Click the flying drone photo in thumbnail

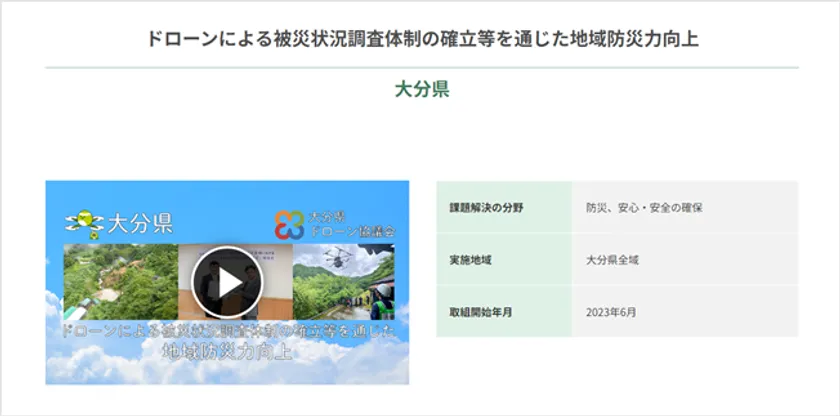(343, 282)
